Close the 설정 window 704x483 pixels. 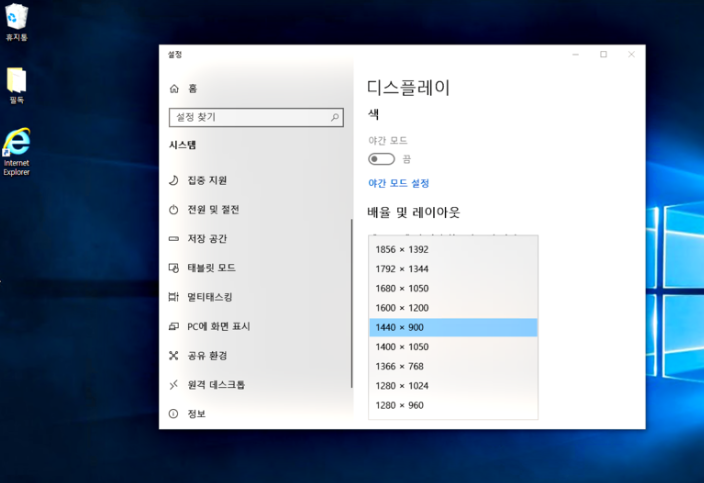pyautogui.click(x=631, y=54)
